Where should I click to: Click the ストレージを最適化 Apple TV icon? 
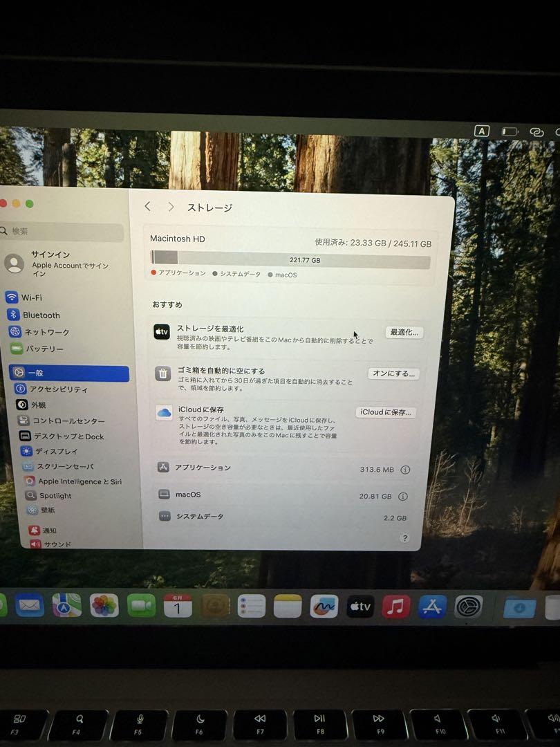click(x=162, y=331)
